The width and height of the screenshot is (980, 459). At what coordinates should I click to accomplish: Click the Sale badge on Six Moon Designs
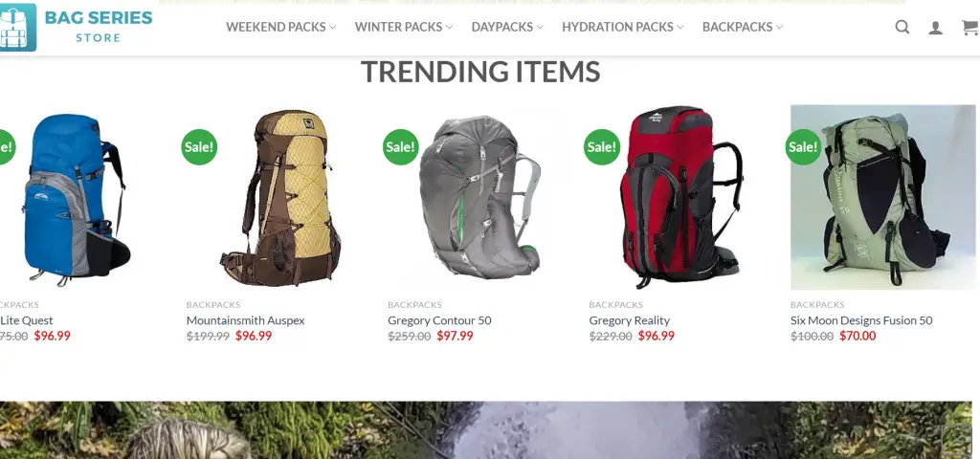(x=803, y=146)
